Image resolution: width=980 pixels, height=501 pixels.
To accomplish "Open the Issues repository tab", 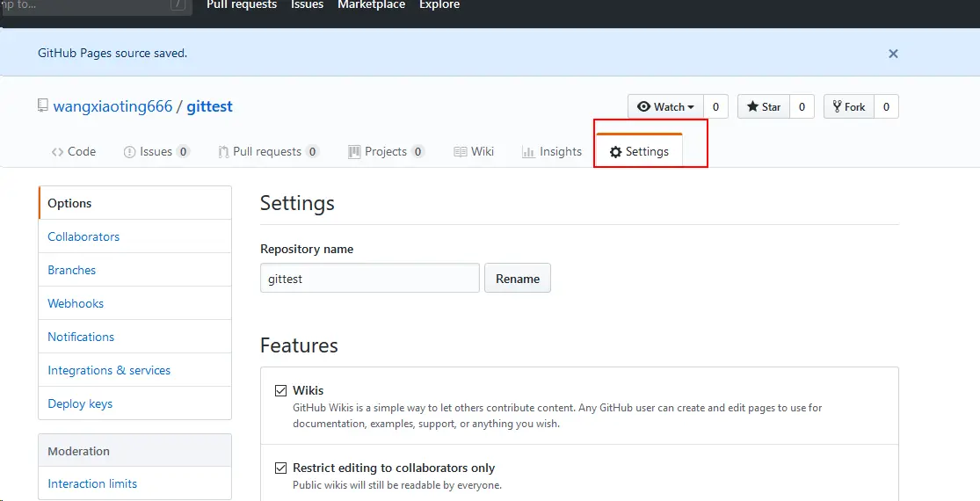I will [x=156, y=152].
